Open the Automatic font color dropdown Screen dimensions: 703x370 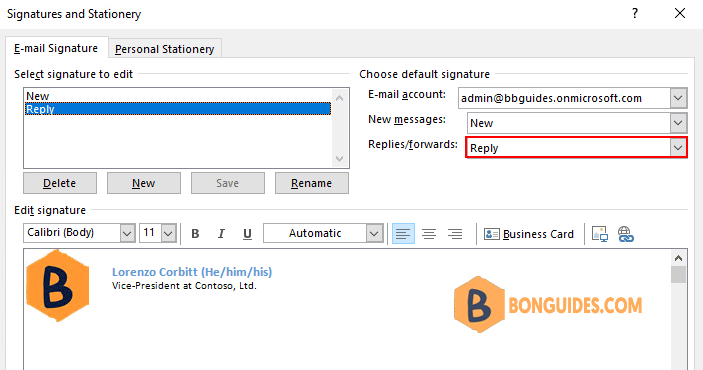click(374, 233)
